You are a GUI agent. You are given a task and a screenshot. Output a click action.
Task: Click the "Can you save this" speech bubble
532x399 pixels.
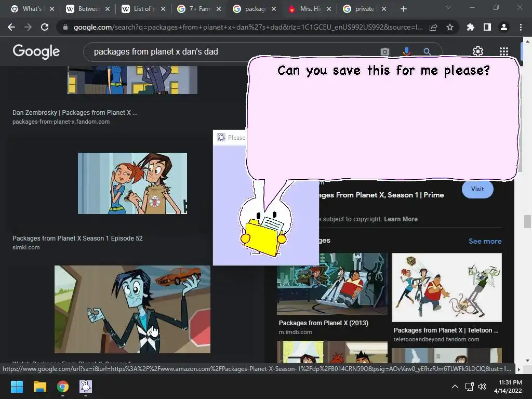(383, 118)
